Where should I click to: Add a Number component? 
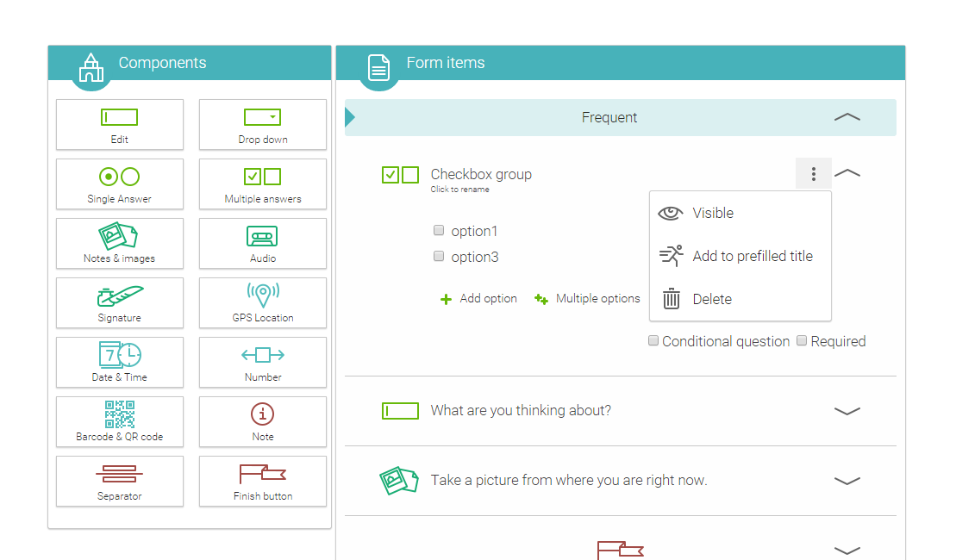pos(263,362)
